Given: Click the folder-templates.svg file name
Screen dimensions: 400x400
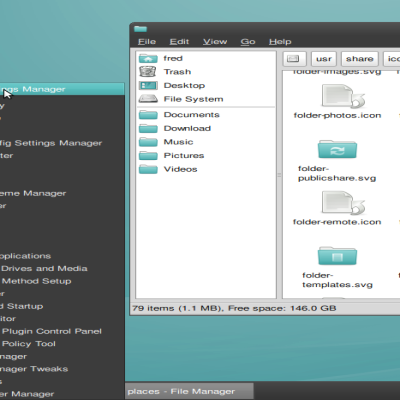Looking at the screenshot, I should point(337,280).
